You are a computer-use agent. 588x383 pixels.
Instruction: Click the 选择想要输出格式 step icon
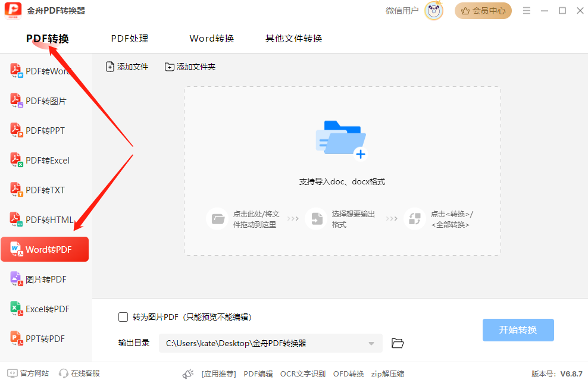tap(316, 218)
